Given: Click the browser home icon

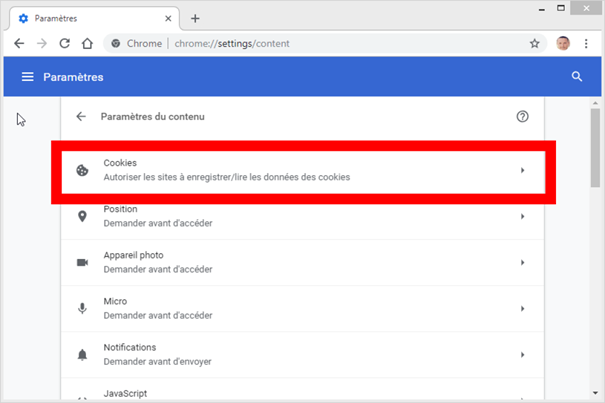Looking at the screenshot, I should pyautogui.click(x=87, y=44).
